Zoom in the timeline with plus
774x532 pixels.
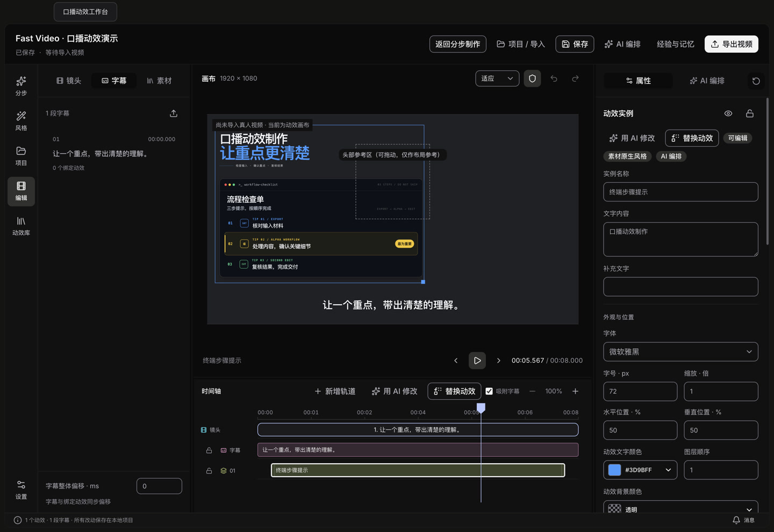575,391
